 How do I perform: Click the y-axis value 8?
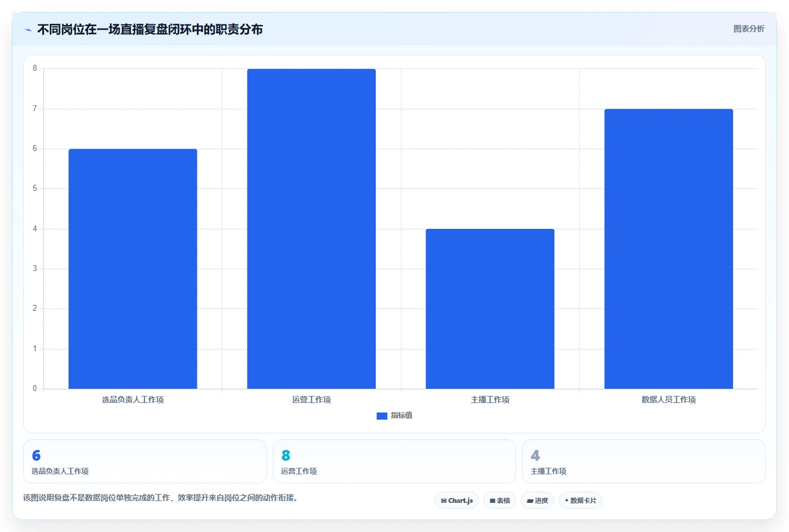tap(34, 68)
